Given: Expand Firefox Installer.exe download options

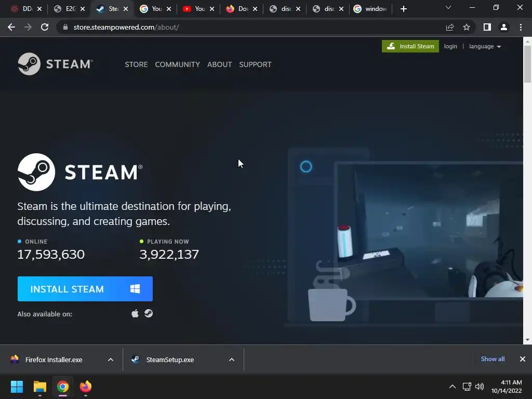Looking at the screenshot, I should pyautogui.click(x=111, y=360).
